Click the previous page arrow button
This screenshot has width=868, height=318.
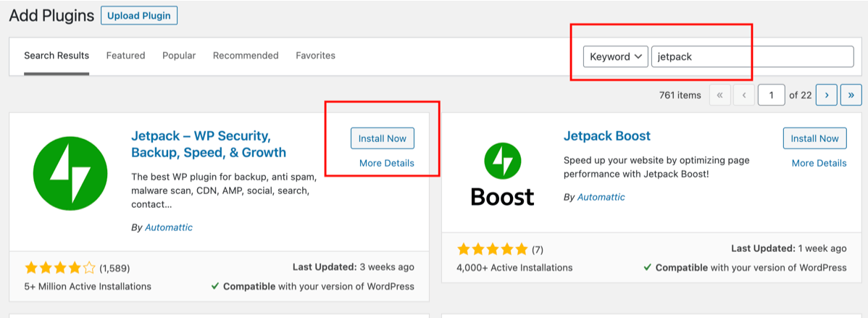click(743, 95)
